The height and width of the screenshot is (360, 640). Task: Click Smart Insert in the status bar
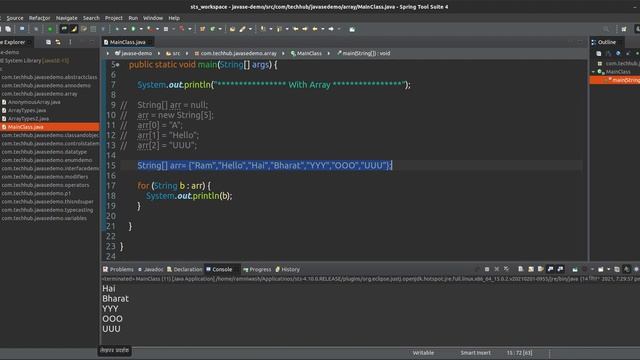[476, 353]
